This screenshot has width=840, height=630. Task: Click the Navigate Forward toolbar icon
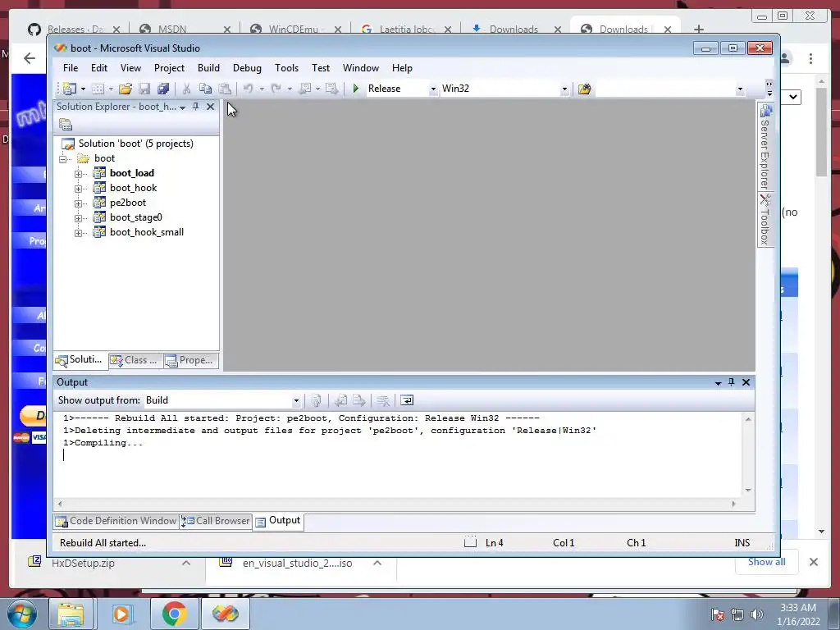331,89
